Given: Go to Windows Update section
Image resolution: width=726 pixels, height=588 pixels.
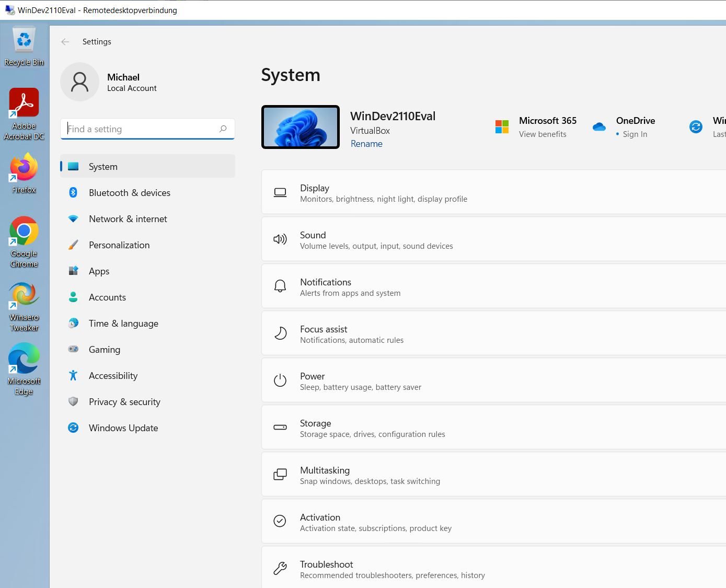Looking at the screenshot, I should [x=123, y=428].
